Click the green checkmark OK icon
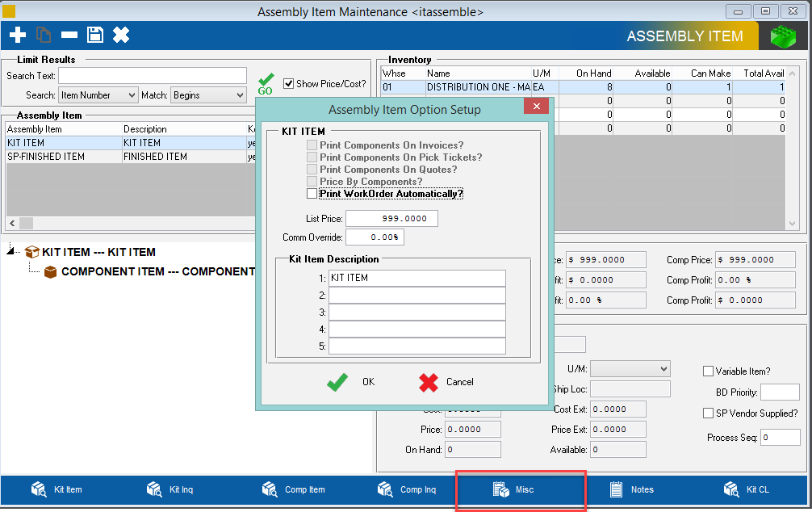The height and width of the screenshot is (512, 812). pyautogui.click(x=337, y=382)
